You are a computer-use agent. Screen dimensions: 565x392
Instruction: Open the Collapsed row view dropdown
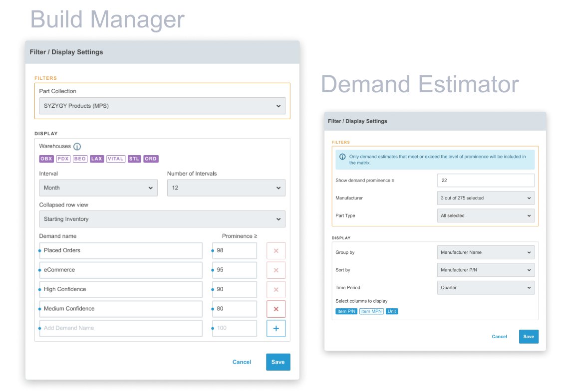coord(162,219)
